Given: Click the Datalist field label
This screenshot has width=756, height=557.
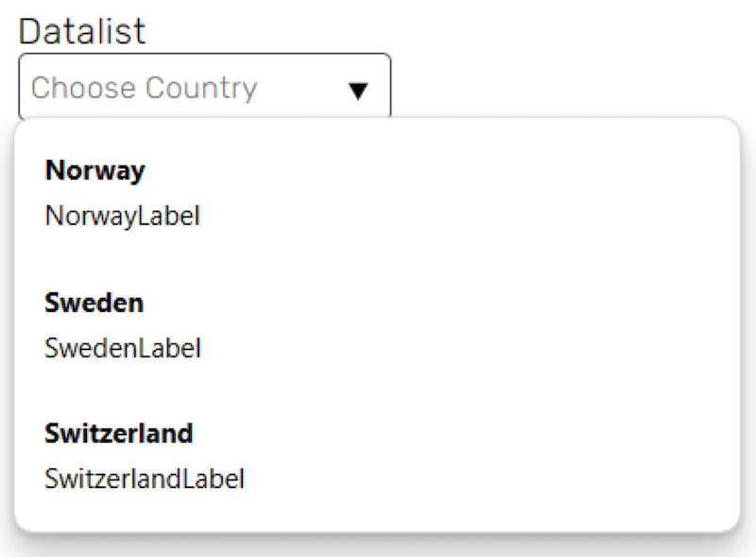Looking at the screenshot, I should pyautogui.click(x=82, y=31).
